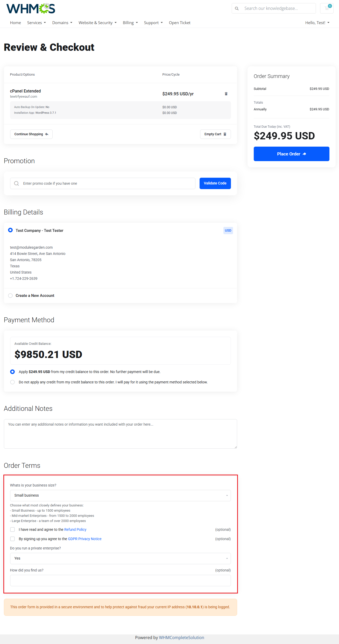339x644 pixels.
Task: Remove cPanel Extended with trash icon
Action: [226, 94]
